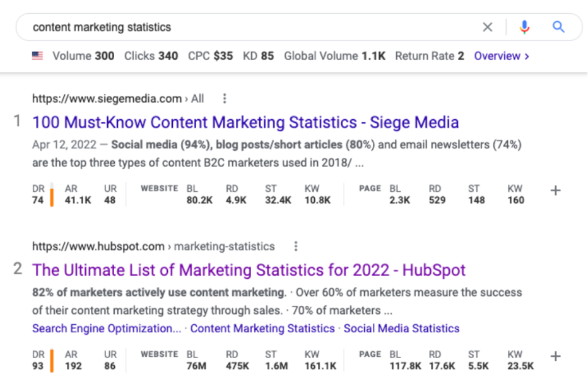Image resolution: width=588 pixels, height=391 pixels.
Task: Open the three-dot menu beside the HubSpot result
Action: tap(296, 247)
